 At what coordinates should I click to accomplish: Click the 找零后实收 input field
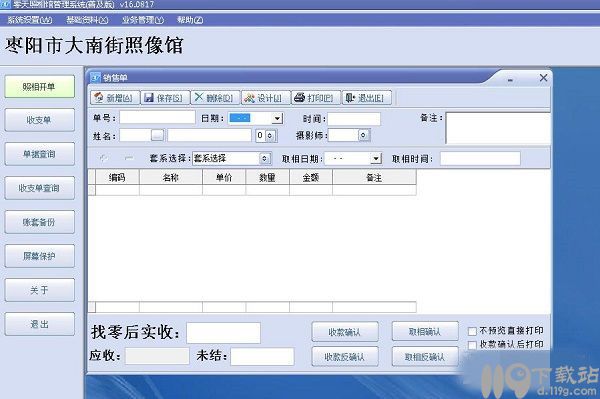tap(223, 333)
